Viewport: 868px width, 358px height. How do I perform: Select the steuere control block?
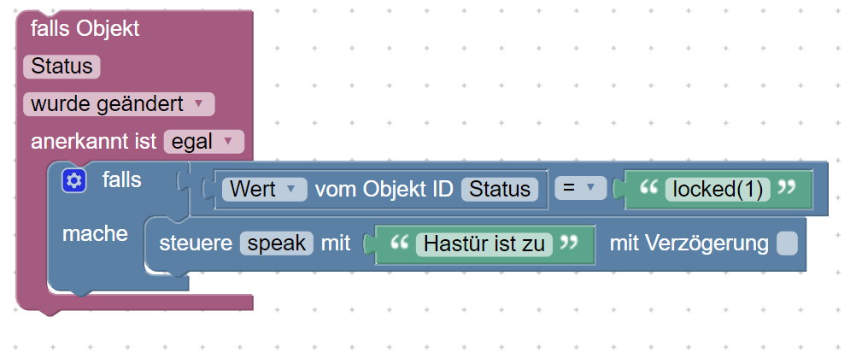[195, 244]
